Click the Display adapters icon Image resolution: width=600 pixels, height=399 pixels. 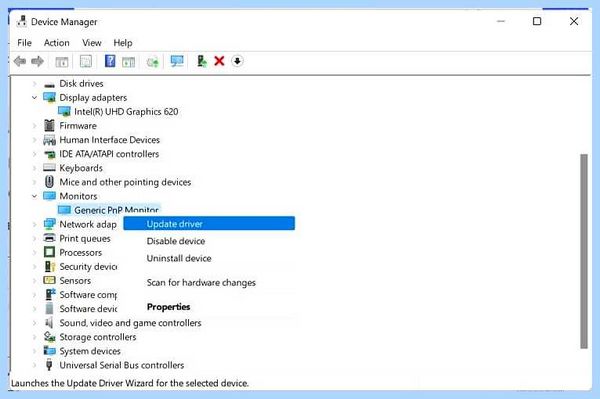[x=49, y=98]
